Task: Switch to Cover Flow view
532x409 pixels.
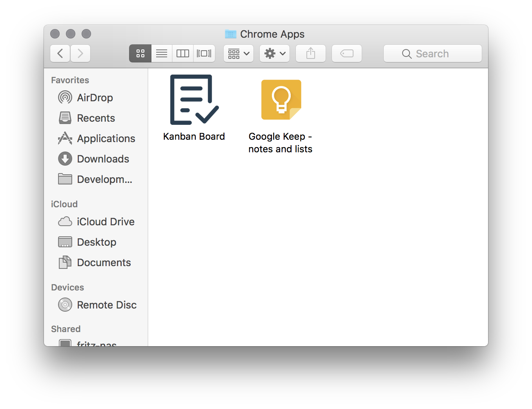Action: 204,53
